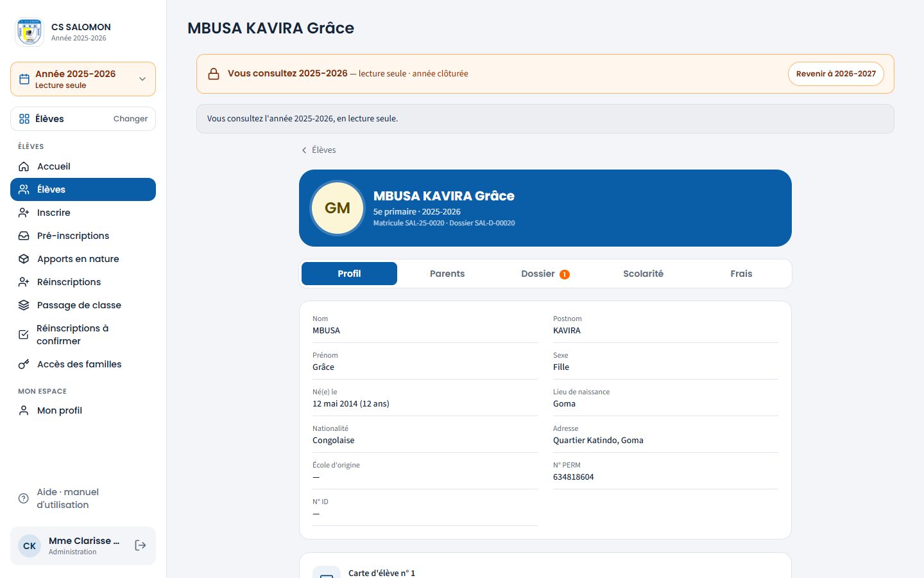Open Passage de classe in sidebar
This screenshot has height=578, width=924.
point(83,305)
